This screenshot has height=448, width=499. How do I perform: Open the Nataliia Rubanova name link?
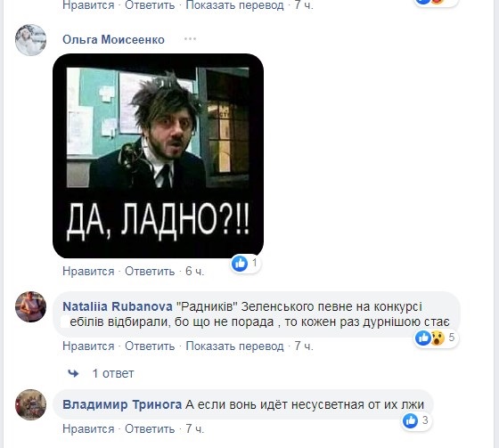[118, 306]
